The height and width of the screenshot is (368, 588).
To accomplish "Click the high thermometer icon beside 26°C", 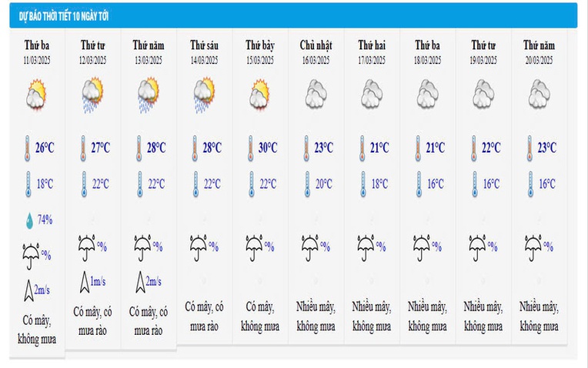I will [x=28, y=149].
